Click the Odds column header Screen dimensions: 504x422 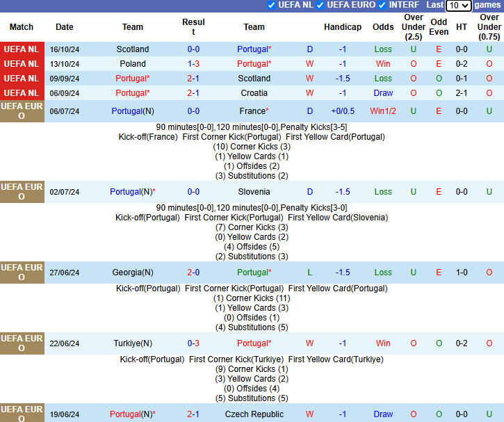pos(383,27)
